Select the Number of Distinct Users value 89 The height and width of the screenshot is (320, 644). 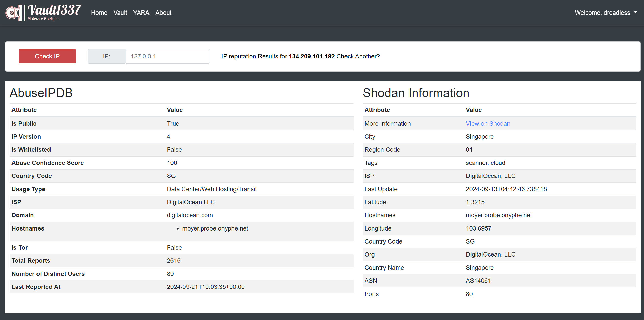(170, 274)
